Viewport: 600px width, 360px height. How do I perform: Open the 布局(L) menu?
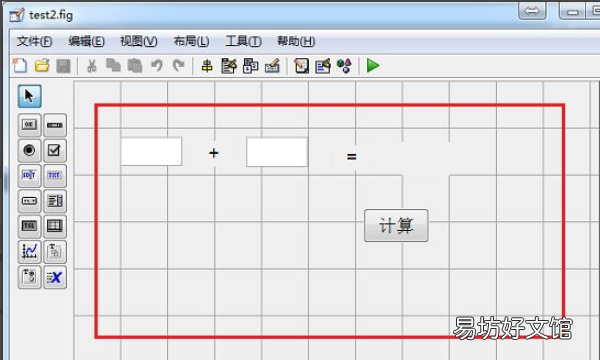(191, 41)
